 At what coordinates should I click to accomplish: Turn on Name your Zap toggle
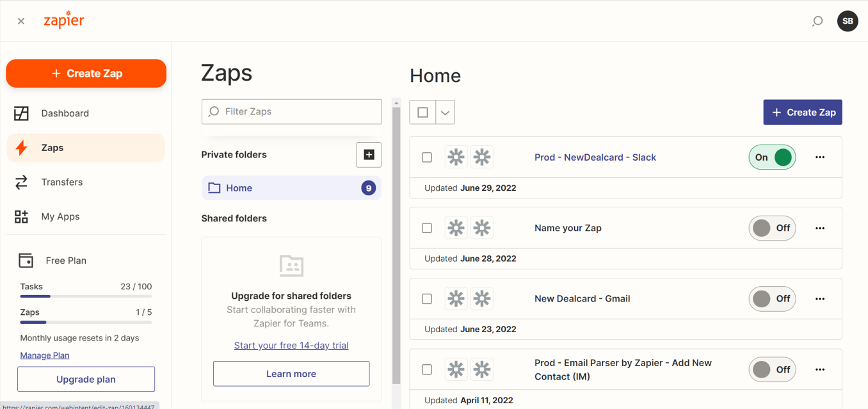click(772, 228)
